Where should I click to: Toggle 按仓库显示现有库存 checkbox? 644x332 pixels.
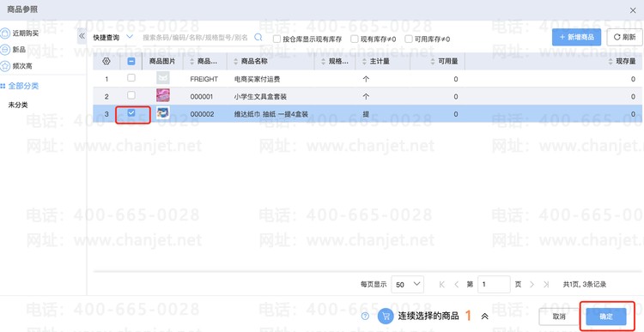[276, 39]
